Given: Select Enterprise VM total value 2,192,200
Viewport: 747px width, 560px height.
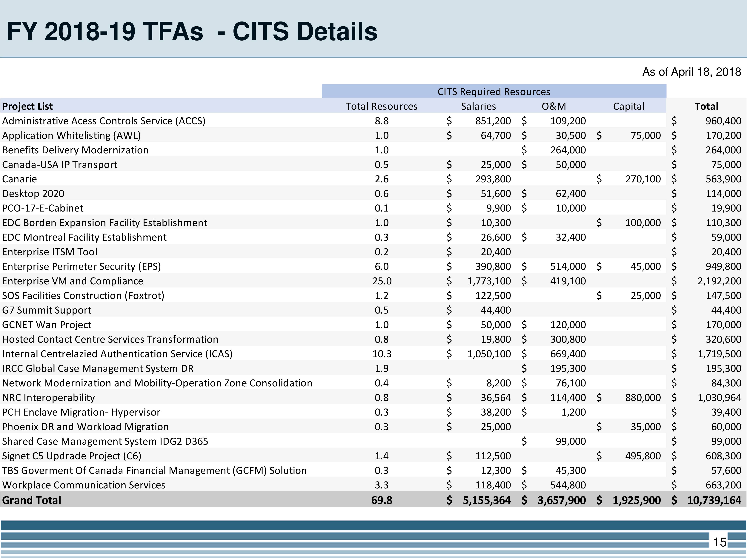Looking at the screenshot, I should pos(719,281).
